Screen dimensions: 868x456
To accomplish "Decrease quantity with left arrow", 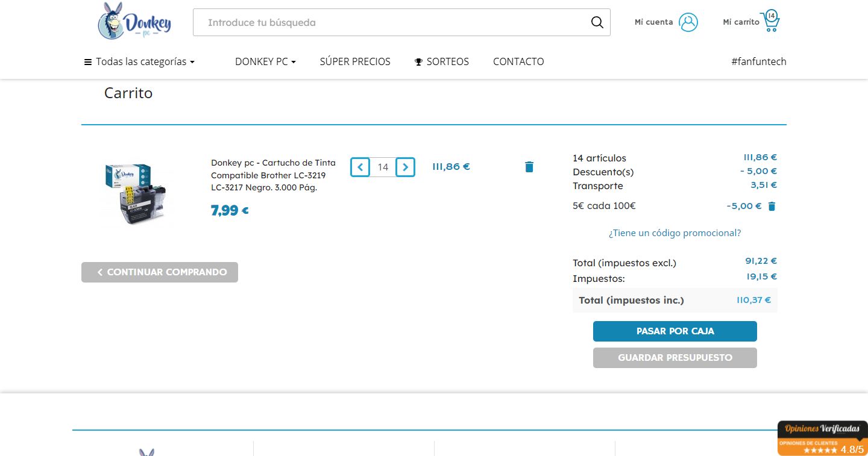I will (360, 167).
